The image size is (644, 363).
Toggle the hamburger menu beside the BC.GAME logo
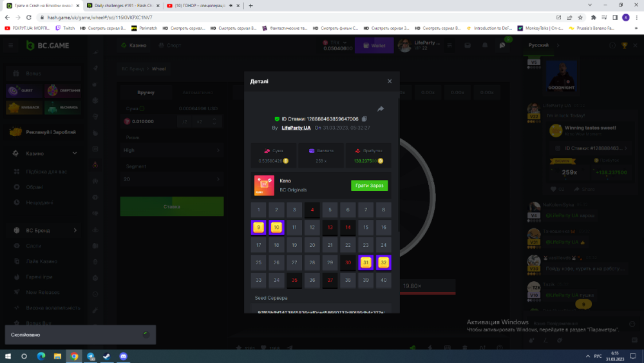[x=10, y=46]
